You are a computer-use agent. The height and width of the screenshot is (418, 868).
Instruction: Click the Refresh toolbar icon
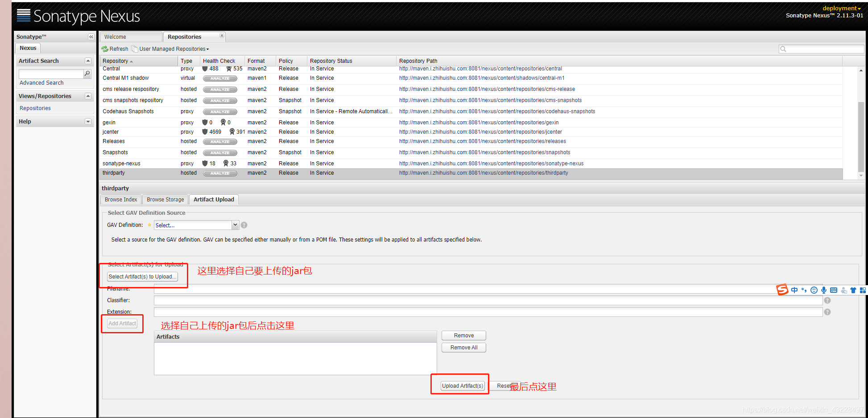105,49
